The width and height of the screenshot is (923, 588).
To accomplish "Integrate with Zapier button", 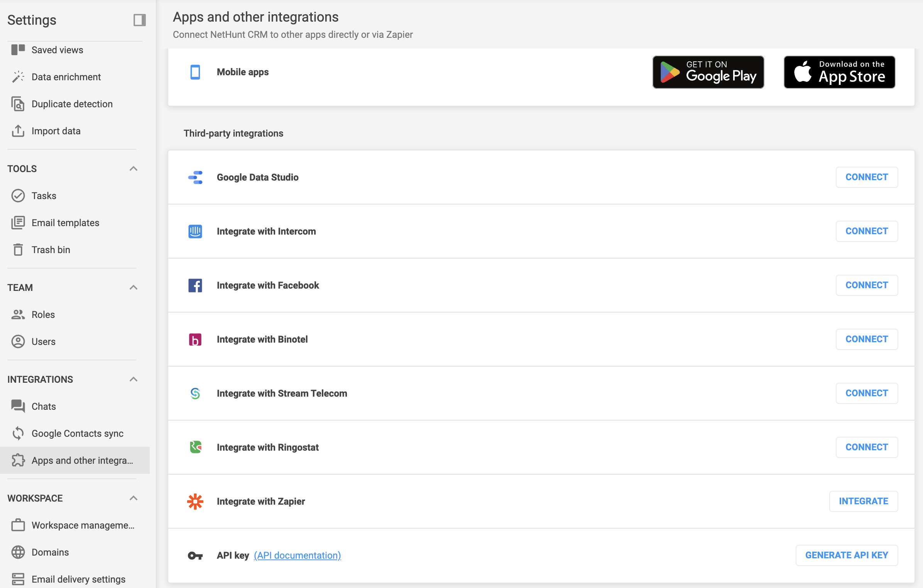I will coord(863,500).
